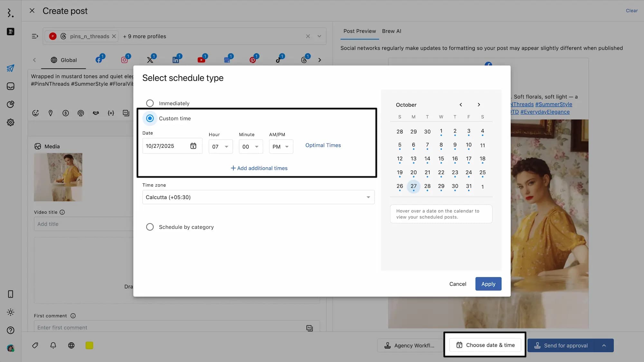
Task: Click the yellow color label swatch
Action: pyautogui.click(x=89, y=345)
